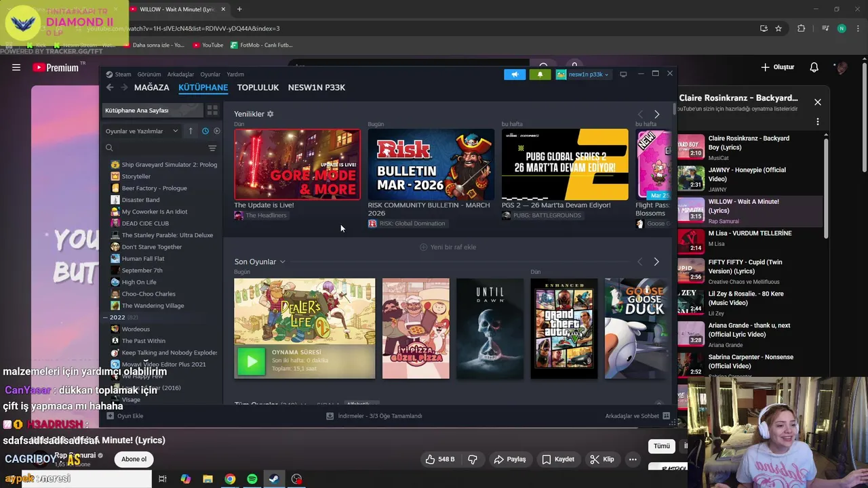
Task: Click File Explorer taskbar icon
Action: pyautogui.click(x=208, y=479)
